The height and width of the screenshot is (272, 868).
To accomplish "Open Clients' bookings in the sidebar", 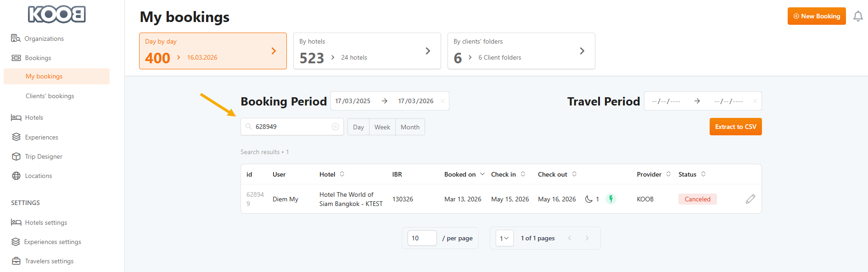I will click(x=50, y=96).
